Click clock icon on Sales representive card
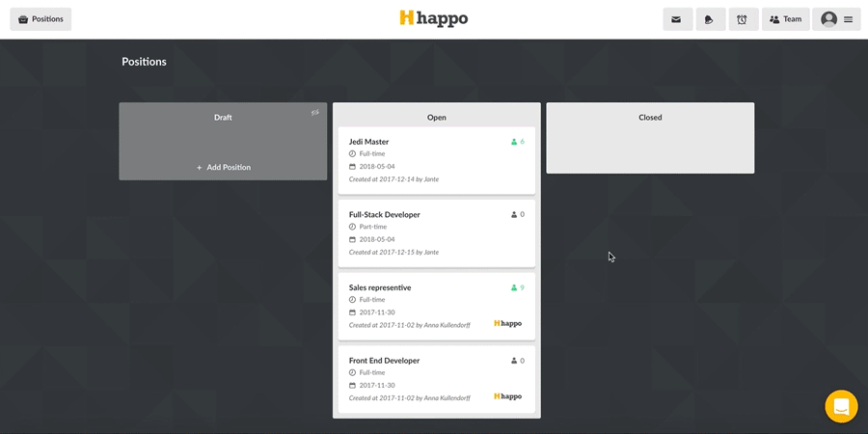Viewport: 868px width, 434px height. [352, 300]
